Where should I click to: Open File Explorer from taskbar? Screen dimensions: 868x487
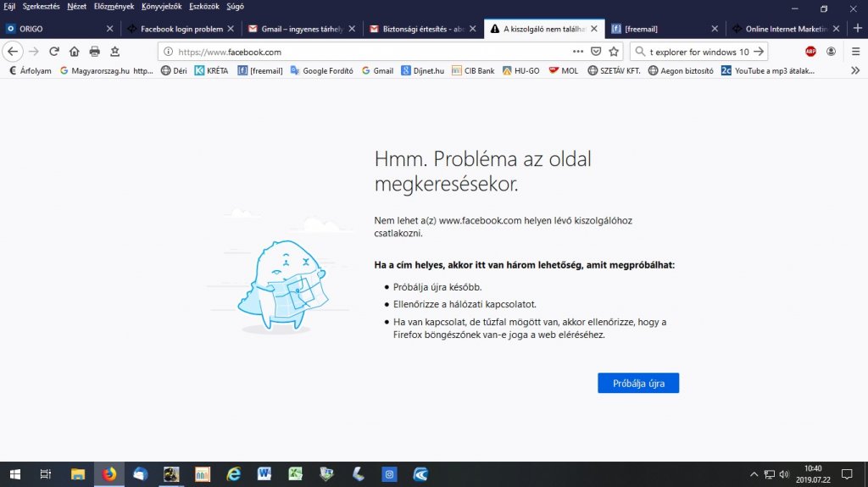coord(77,474)
